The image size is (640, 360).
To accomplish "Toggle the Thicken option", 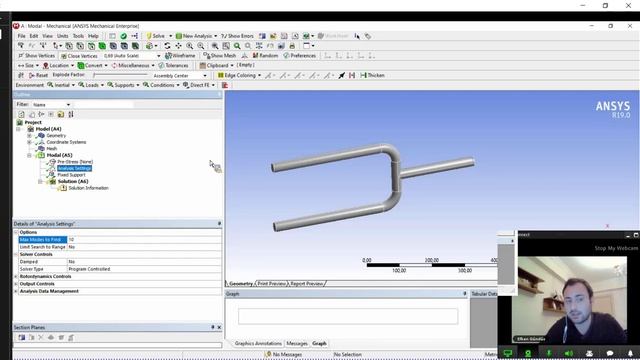I will pos(372,75).
